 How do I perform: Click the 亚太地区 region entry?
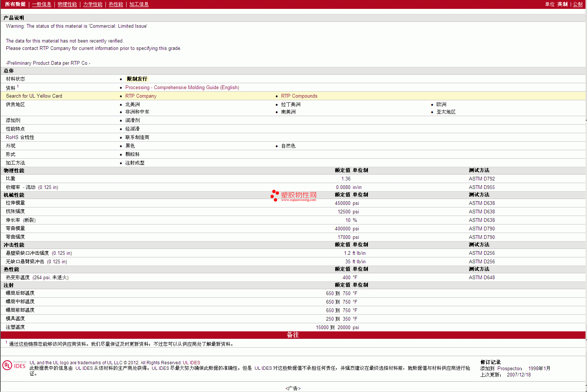(446, 112)
